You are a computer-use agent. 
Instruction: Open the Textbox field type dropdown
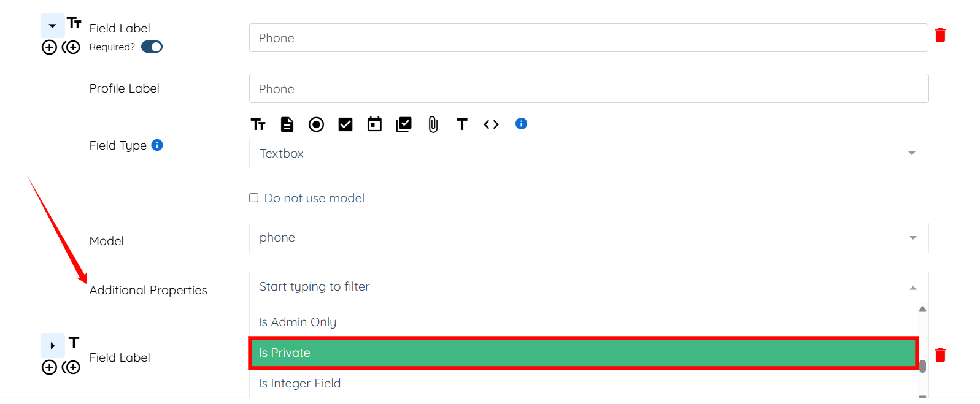point(588,154)
